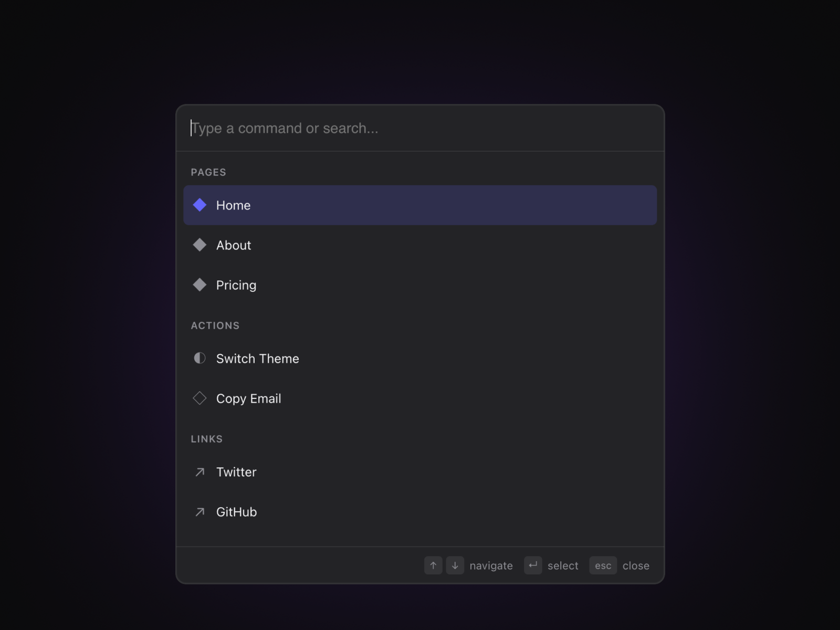Viewport: 840px width, 630px height.
Task: Open the Twitter link
Action: pos(420,472)
